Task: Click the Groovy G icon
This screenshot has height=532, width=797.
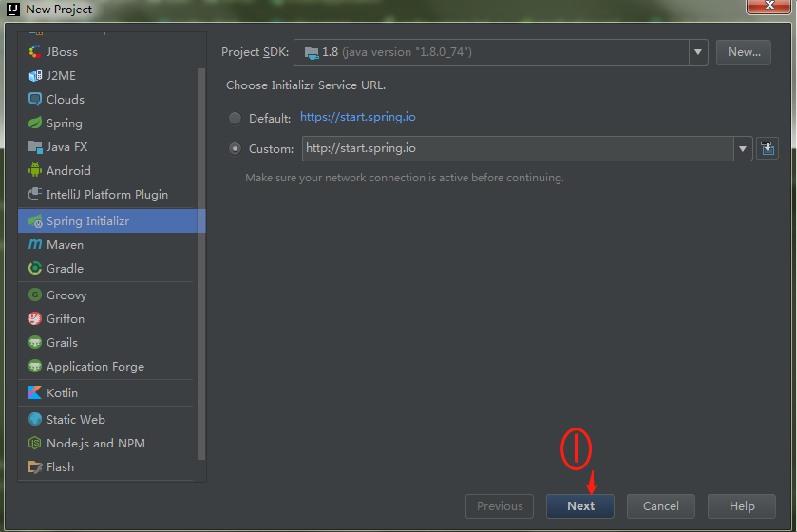Action: pyautogui.click(x=34, y=294)
